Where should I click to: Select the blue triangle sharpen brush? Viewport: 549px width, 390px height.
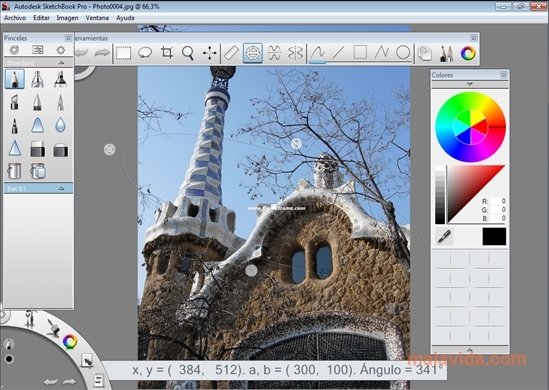pos(14,148)
